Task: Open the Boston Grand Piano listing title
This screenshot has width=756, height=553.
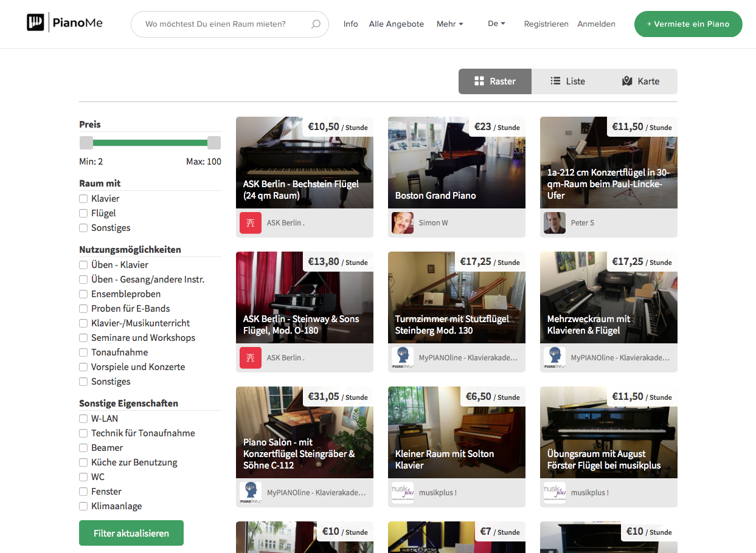Action: 435,196
